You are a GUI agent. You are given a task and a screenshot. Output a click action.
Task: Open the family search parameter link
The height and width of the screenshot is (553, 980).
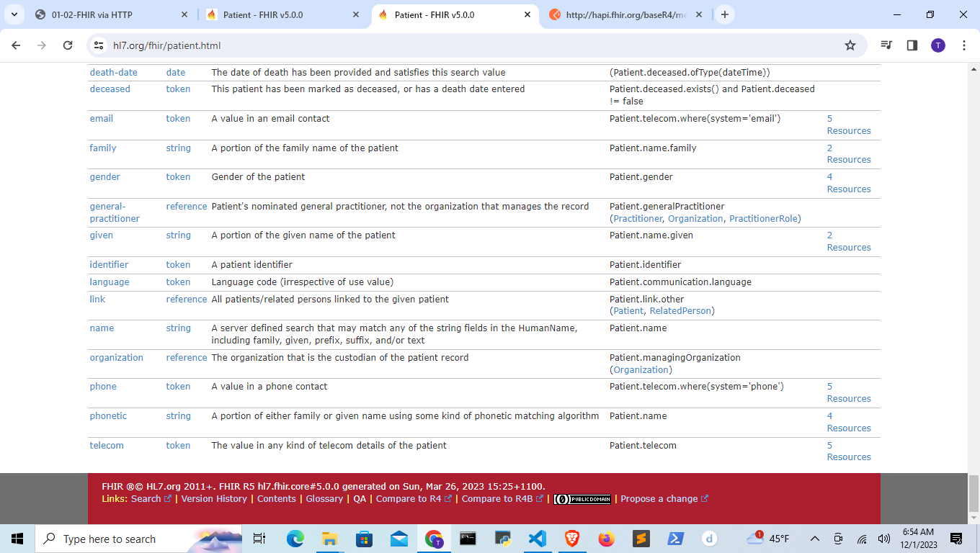coord(102,148)
